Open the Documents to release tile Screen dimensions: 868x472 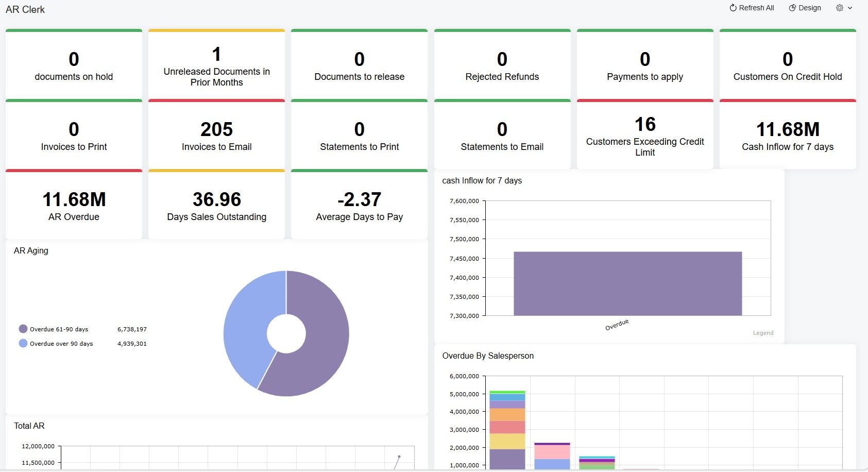click(x=359, y=64)
